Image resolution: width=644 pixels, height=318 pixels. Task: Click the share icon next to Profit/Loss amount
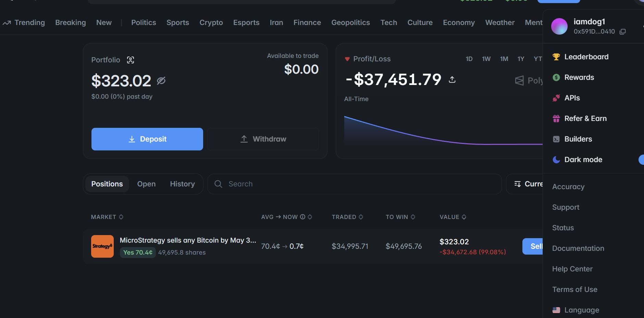click(x=452, y=79)
